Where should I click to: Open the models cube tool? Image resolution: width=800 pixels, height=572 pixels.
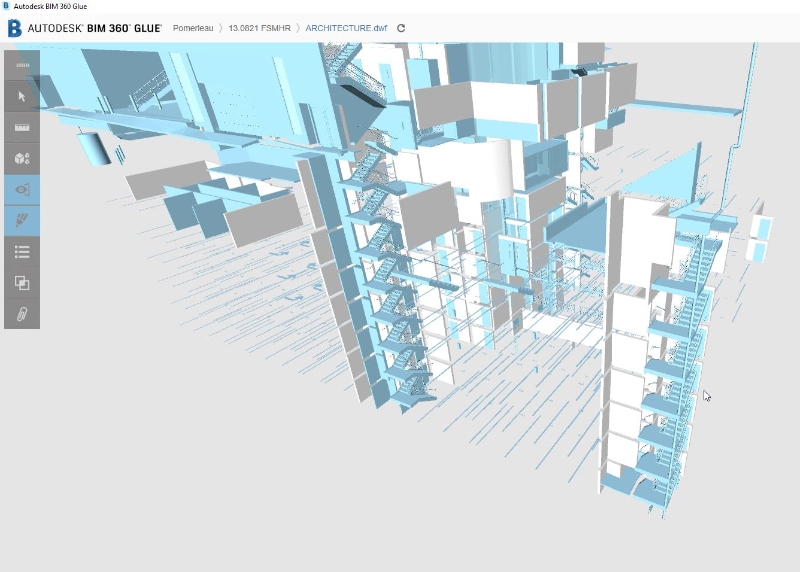click(22, 159)
